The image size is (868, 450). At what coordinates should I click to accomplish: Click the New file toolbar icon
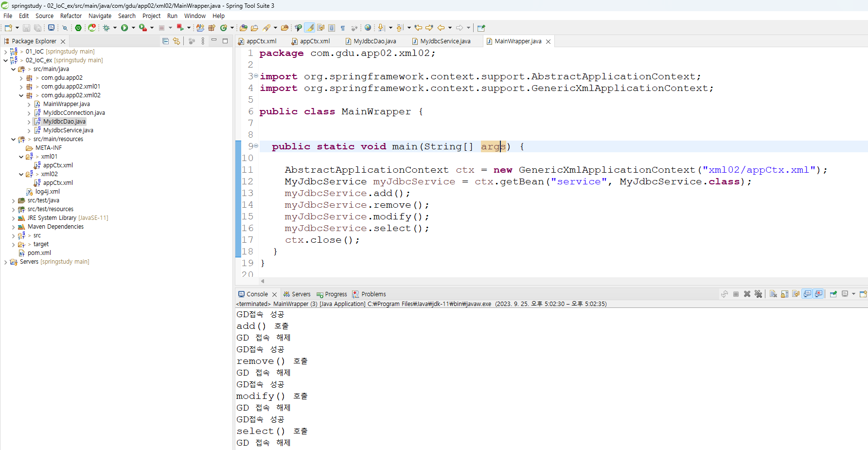(x=8, y=28)
